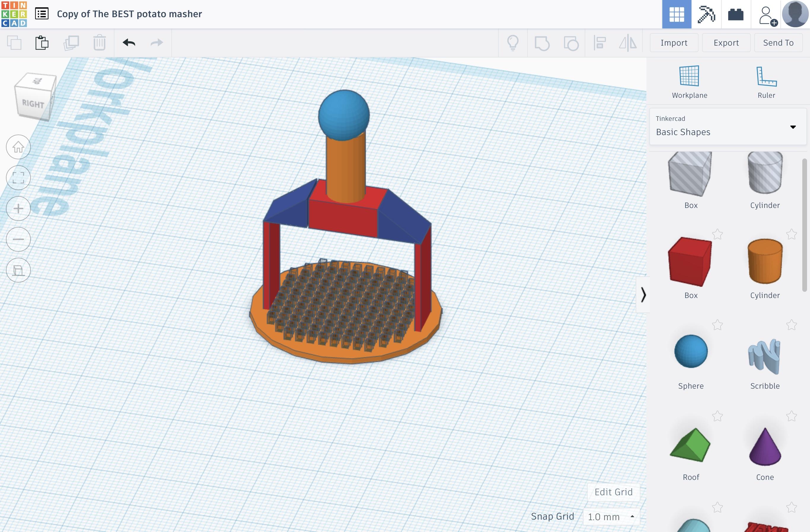Image resolution: width=810 pixels, height=532 pixels.
Task: Open the Basic Shapes category dropdown
Action: [x=728, y=126]
